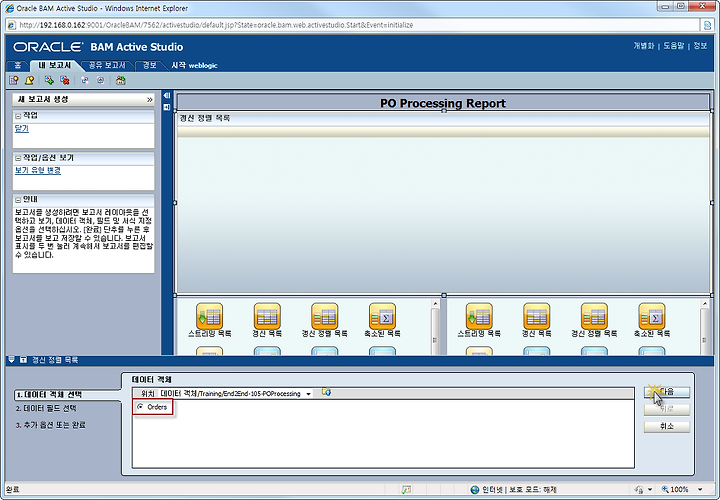Select 축소된 목록 icon in the right view pane
Image resolution: width=720 pixels, height=500 pixels.
[652, 316]
